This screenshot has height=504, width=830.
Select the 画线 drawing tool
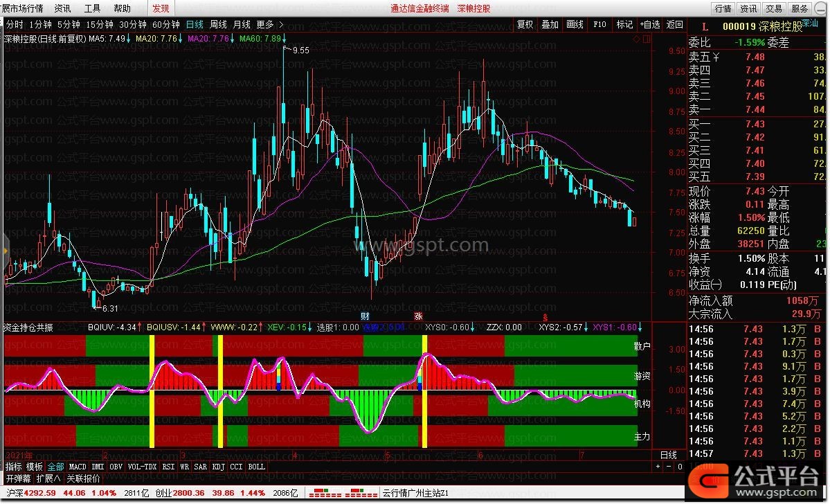(575, 24)
